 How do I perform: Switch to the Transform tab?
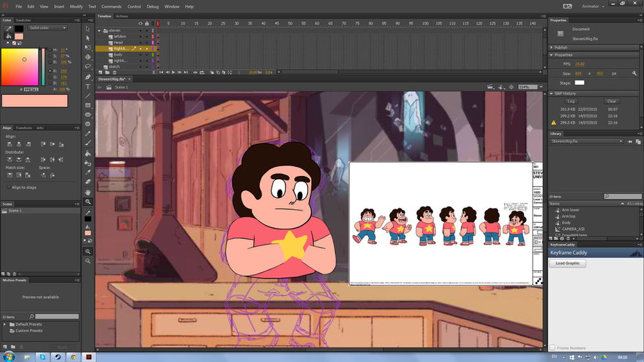click(24, 128)
